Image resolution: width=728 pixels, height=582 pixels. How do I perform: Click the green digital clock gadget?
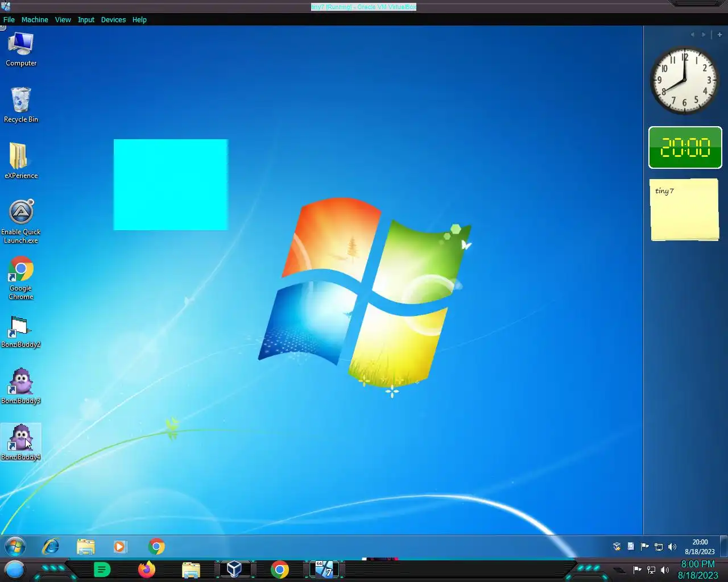click(685, 148)
